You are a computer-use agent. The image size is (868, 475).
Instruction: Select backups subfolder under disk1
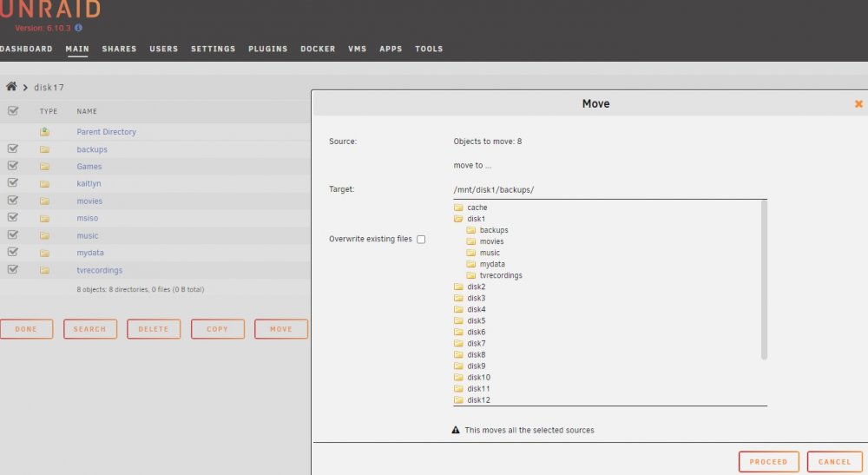click(493, 230)
